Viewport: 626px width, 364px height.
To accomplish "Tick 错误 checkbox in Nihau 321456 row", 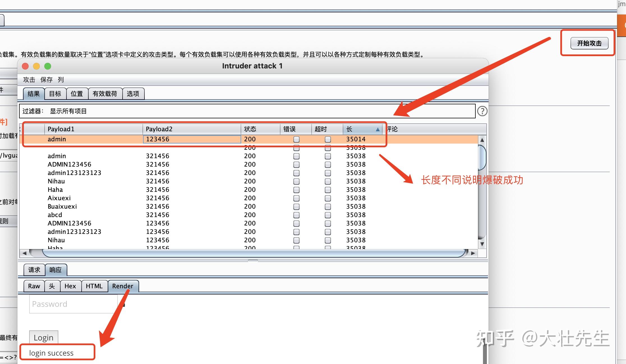I will point(296,181).
